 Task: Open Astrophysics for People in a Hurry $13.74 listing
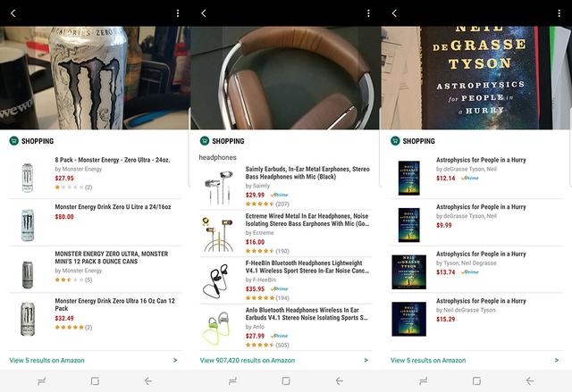click(476, 270)
